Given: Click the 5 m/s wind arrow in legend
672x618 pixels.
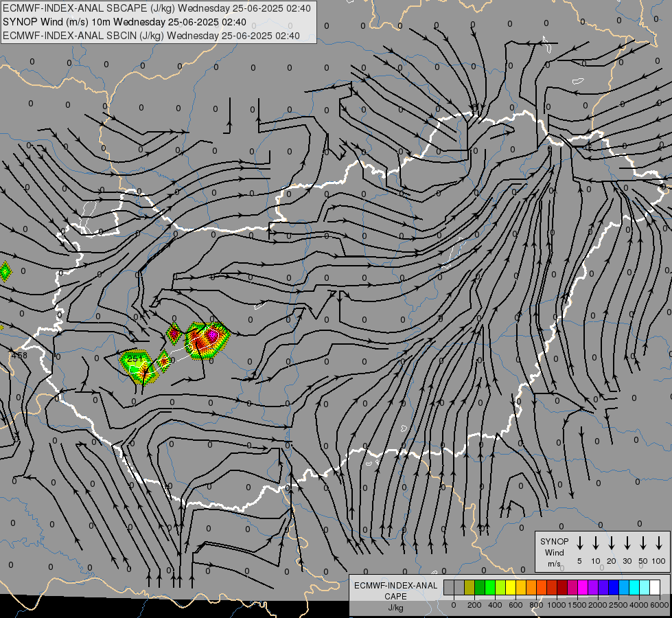Looking at the screenshot, I should (x=579, y=543).
